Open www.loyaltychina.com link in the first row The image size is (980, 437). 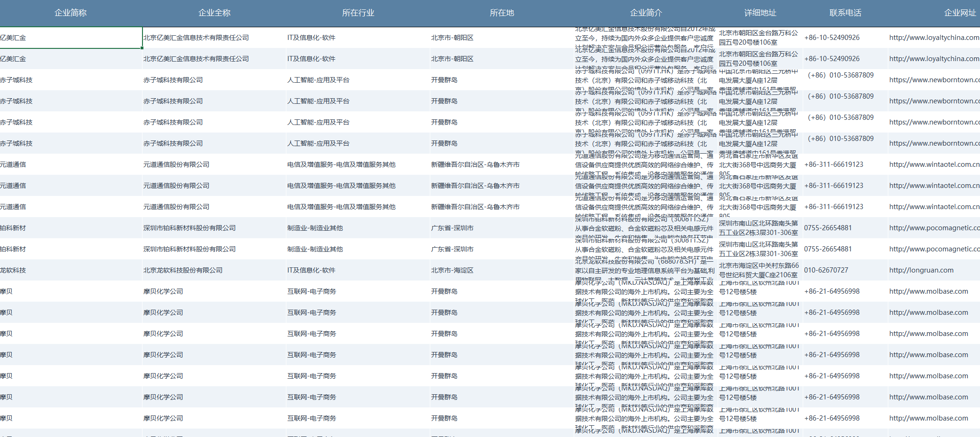pyautogui.click(x=934, y=38)
